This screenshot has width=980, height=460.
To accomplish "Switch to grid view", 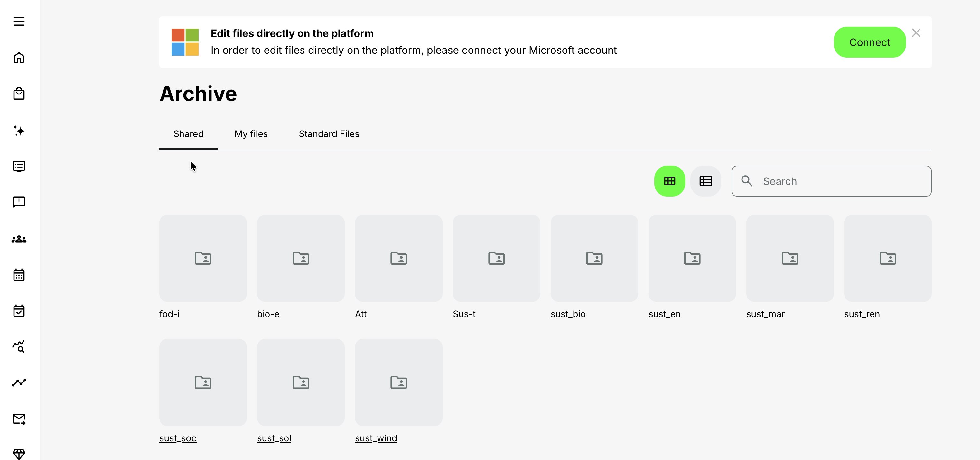I will 669,181.
